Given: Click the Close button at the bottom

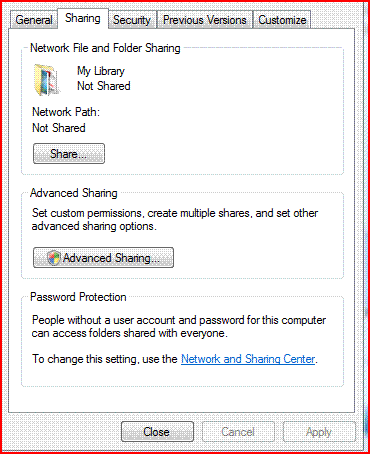Looking at the screenshot, I should pyautogui.click(x=157, y=432).
